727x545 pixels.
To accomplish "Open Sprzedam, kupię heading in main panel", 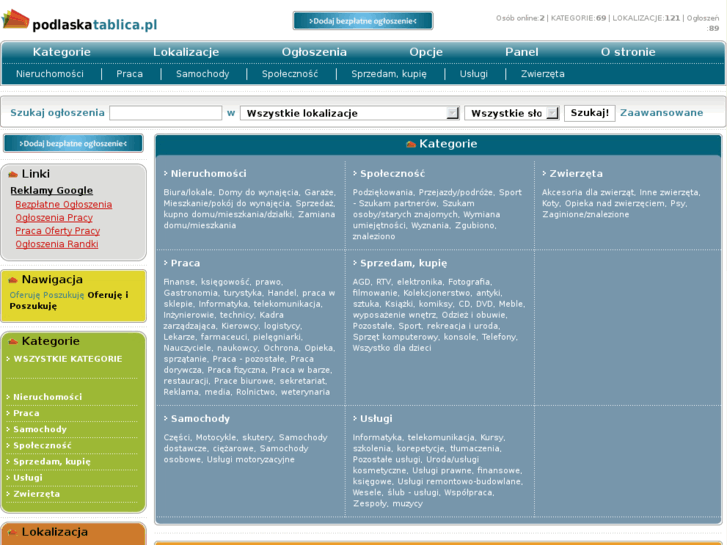I will (x=403, y=263).
